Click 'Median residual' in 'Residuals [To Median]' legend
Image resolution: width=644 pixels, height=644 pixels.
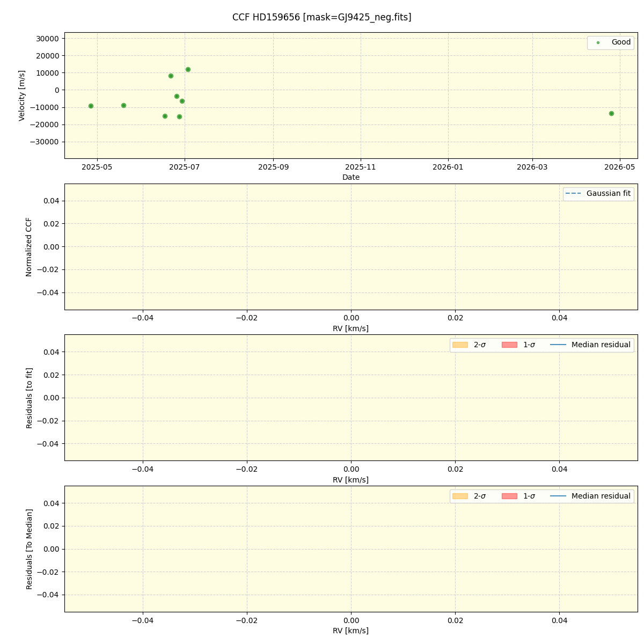coord(601,496)
